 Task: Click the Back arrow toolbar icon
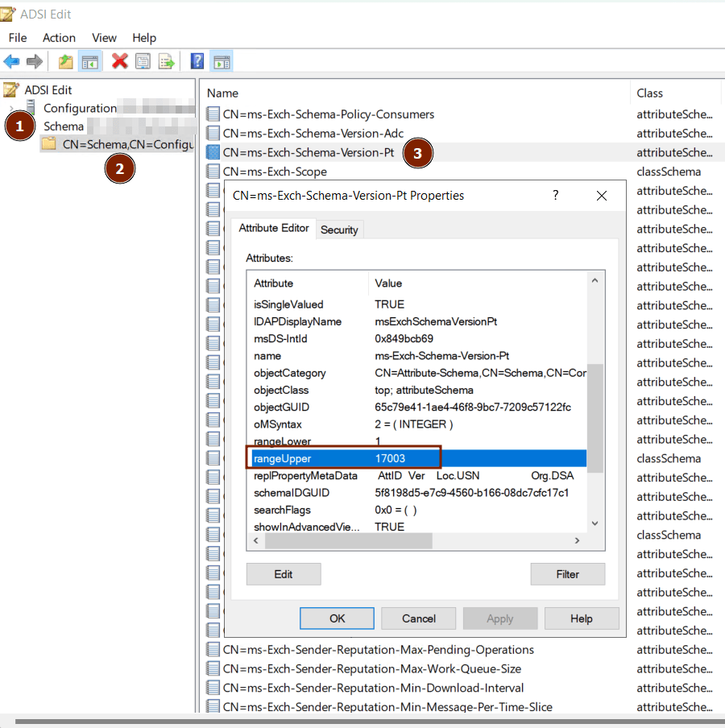coord(11,61)
